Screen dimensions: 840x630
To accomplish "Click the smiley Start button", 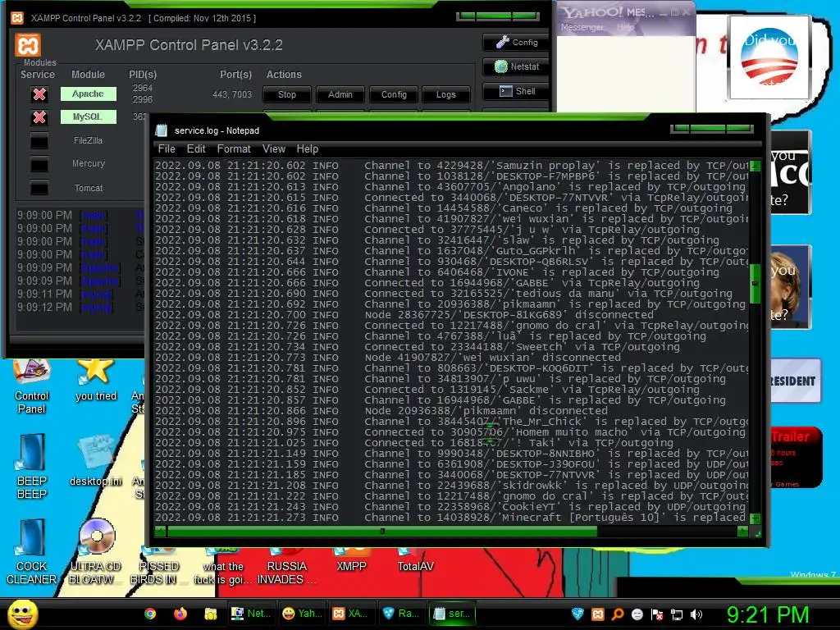I will [22, 614].
